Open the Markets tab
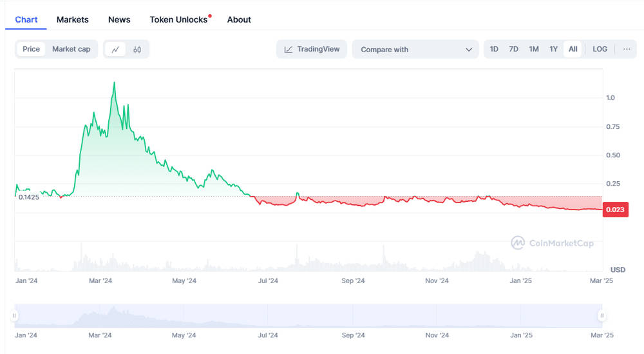Screen dimensions: 644x354 [72, 19]
